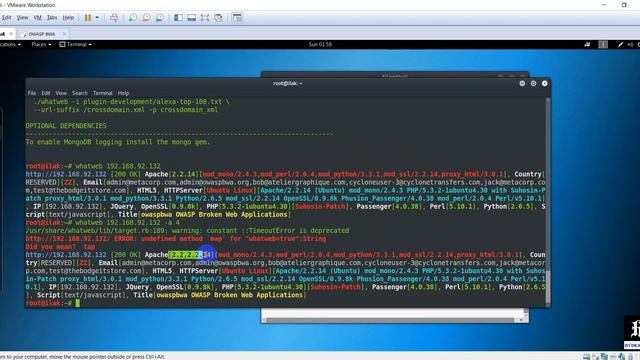The height and width of the screenshot is (360, 640).
Task: Switch to Unity mode with the toolbar icon
Action: pyautogui.click(x=218, y=18)
